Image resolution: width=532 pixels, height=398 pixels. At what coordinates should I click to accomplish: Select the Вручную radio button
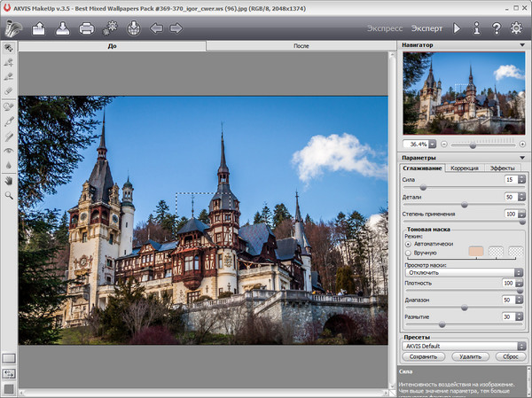(x=408, y=254)
